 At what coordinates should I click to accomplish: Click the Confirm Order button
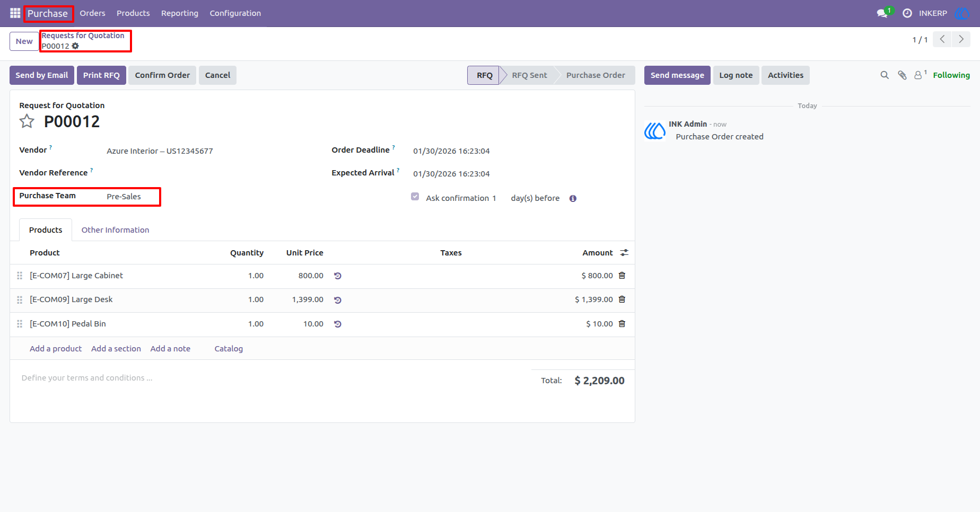[162, 75]
